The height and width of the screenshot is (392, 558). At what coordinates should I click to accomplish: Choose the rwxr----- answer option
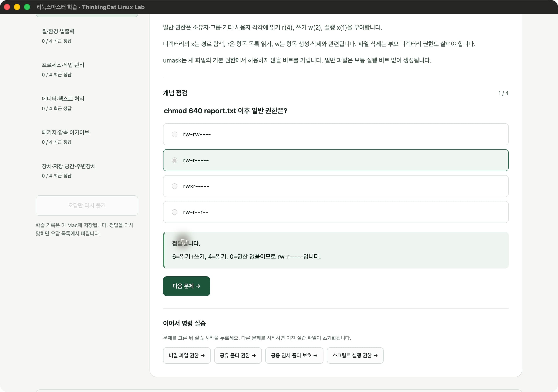point(336,186)
